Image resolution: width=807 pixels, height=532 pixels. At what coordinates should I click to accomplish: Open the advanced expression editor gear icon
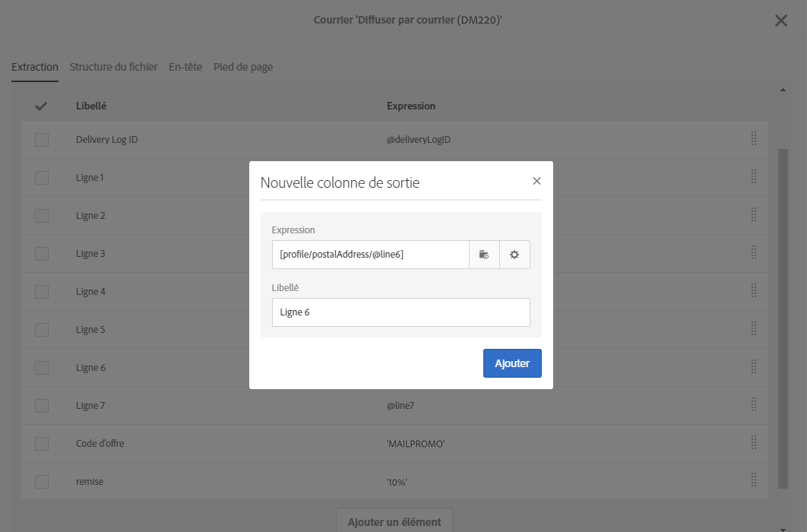pyautogui.click(x=514, y=255)
